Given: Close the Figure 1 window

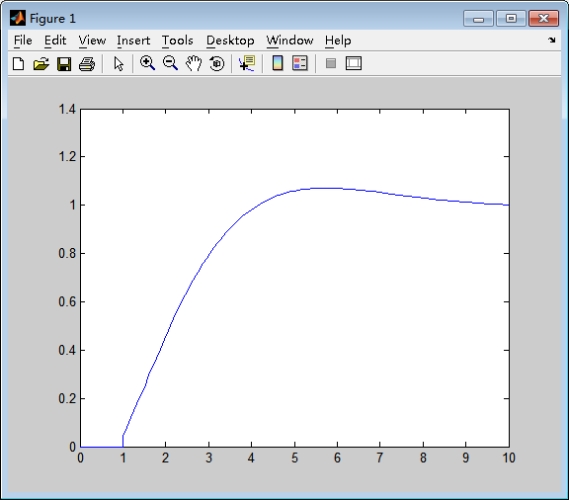Looking at the screenshot, I should (544, 19).
